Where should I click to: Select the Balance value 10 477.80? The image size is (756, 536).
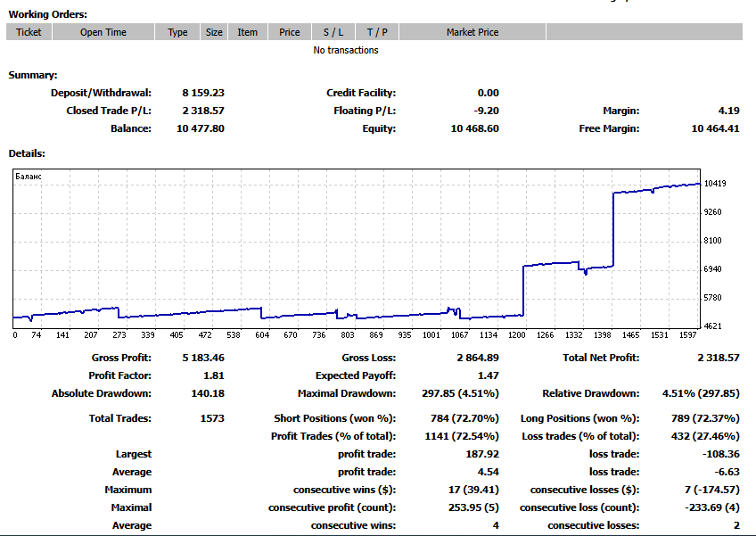pyautogui.click(x=201, y=128)
